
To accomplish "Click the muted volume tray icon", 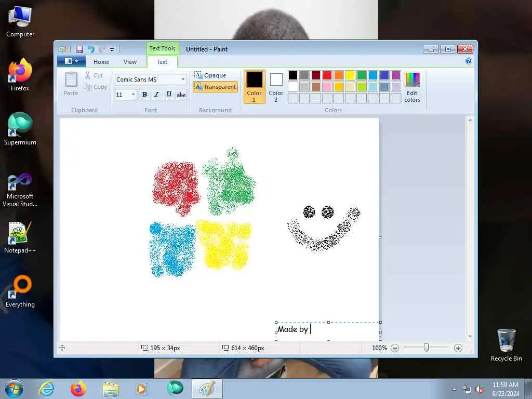I will point(480,390).
